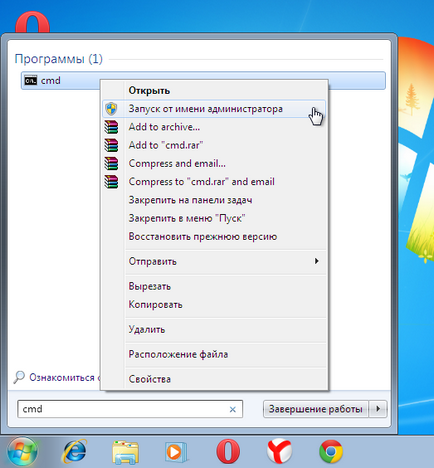434x468 pixels.
Task: Expand the Отправить submenu arrow
Action: pos(316,261)
